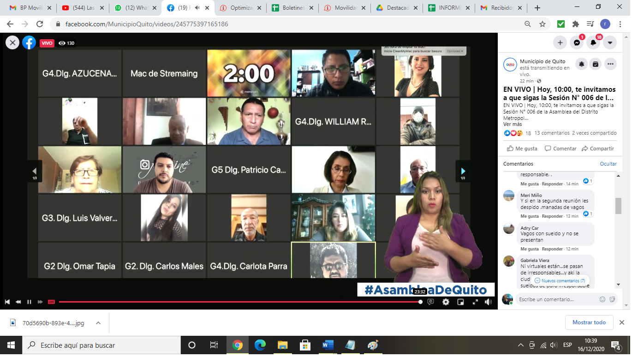View 2 veces compartido shares
The width and height of the screenshot is (644, 357).
coord(594,133)
